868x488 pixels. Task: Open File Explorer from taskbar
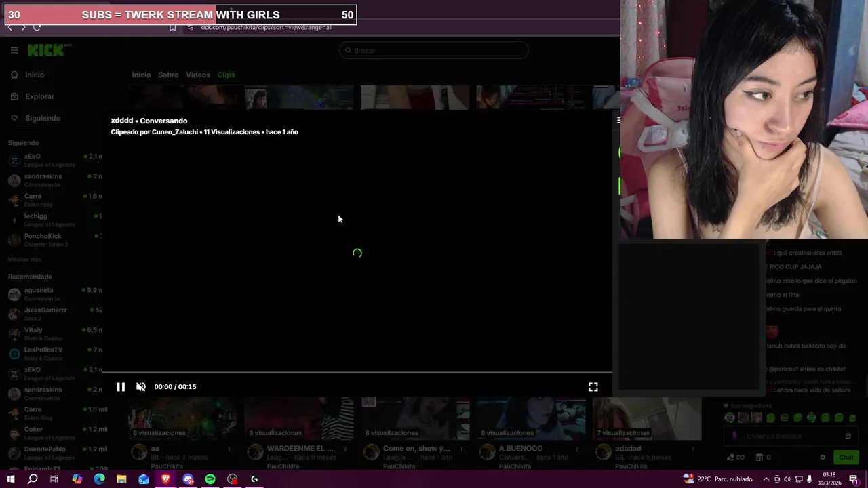(x=121, y=479)
